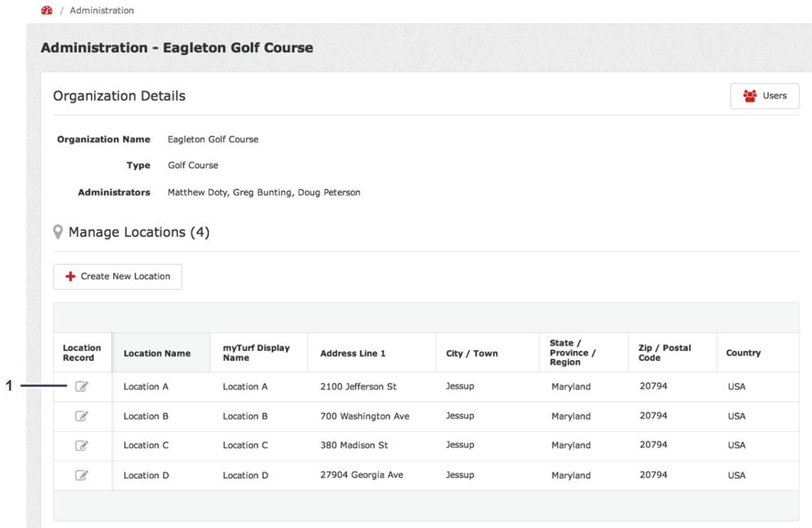Viewport: 812px width, 528px height.
Task: Sort by myTurf Display Name column header
Action: tap(256, 353)
